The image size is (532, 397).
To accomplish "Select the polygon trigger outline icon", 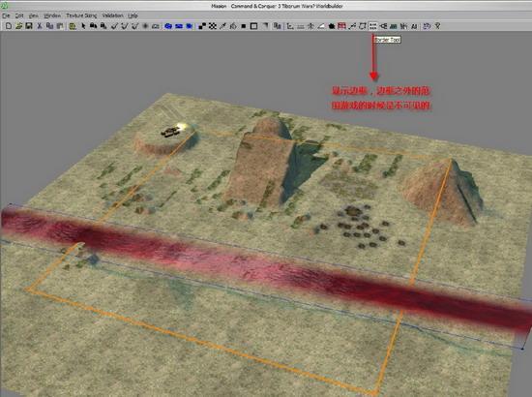I will (x=363, y=26).
